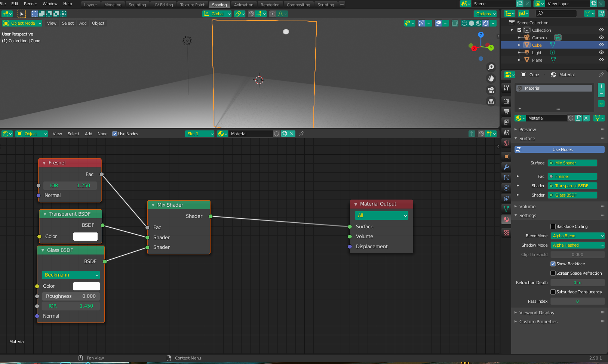Image resolution: width=608 pixels, height=364 pixels.
Task: Open the Particles properties tab icon
Action: point(506,178)
